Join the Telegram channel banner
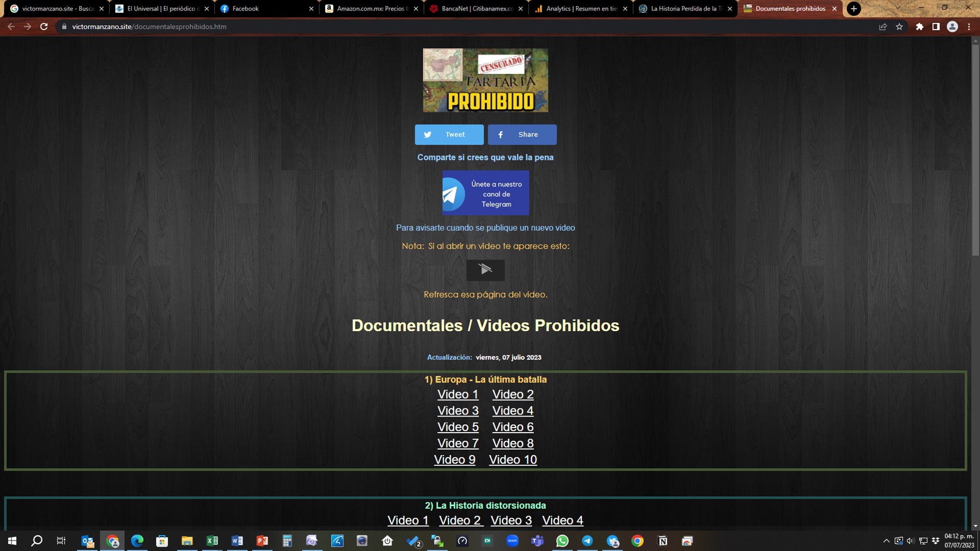Screen dimensions: 980x551 (x=485, y=193)
